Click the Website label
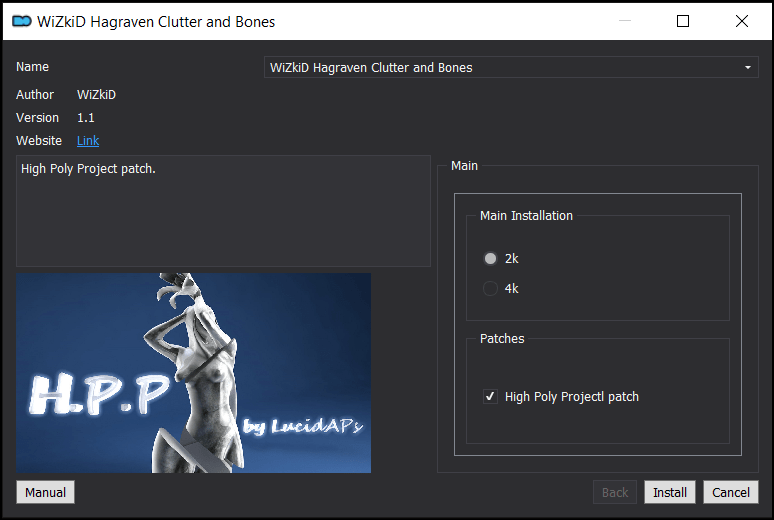 pos(39,141)
